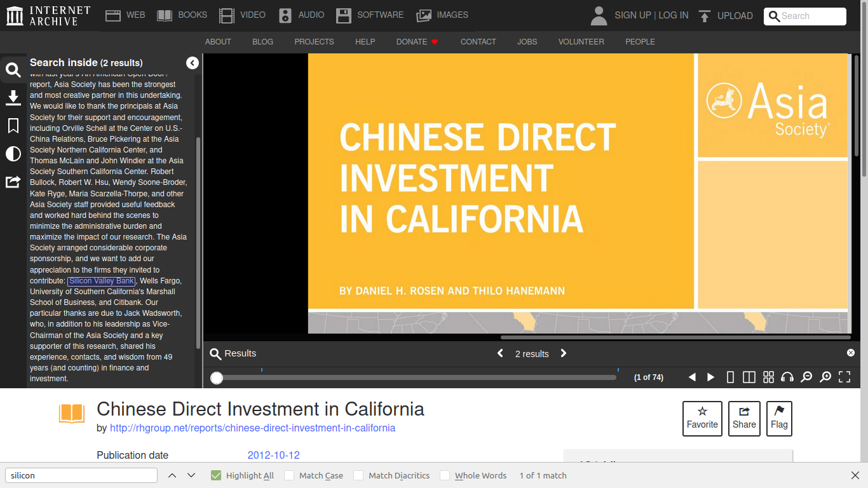
Task: Enable Match Case option
Action: point(289,475)
